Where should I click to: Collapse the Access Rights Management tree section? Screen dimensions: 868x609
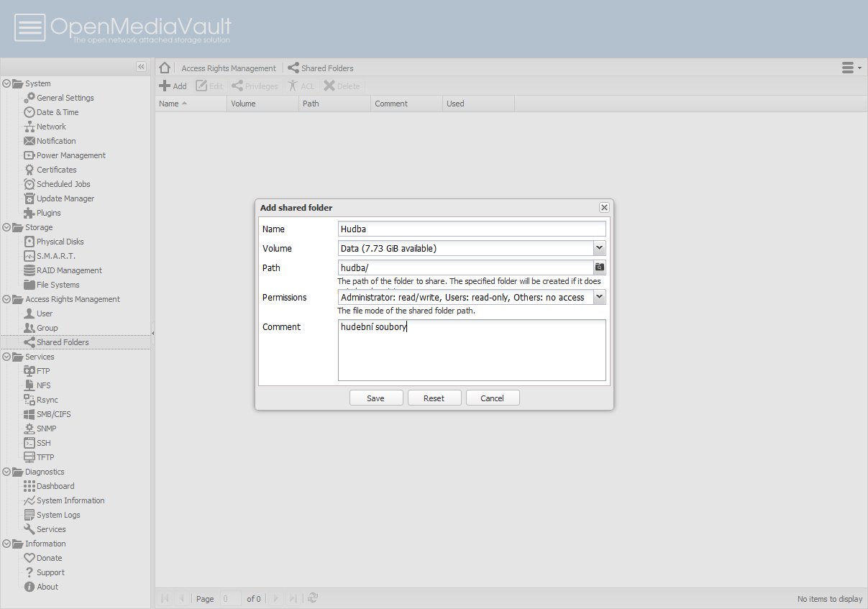pyautogui.click(x=6, y=299)
